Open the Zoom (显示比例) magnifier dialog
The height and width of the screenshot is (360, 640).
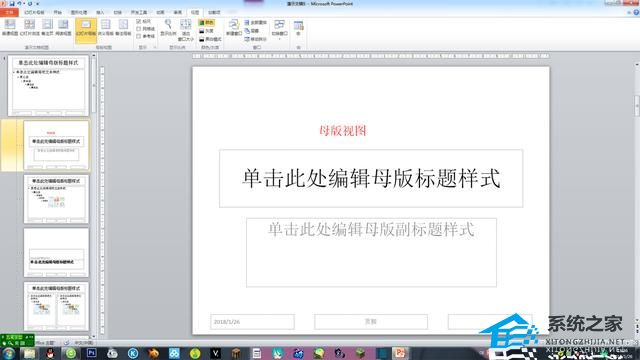point(168,27)
